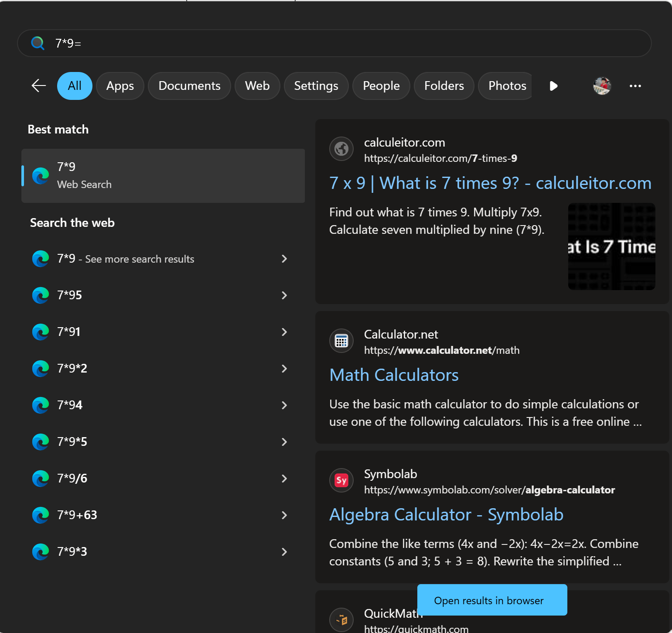Filter results by Folders
Screen dimensions: 672x633
(x=444, y=86)
